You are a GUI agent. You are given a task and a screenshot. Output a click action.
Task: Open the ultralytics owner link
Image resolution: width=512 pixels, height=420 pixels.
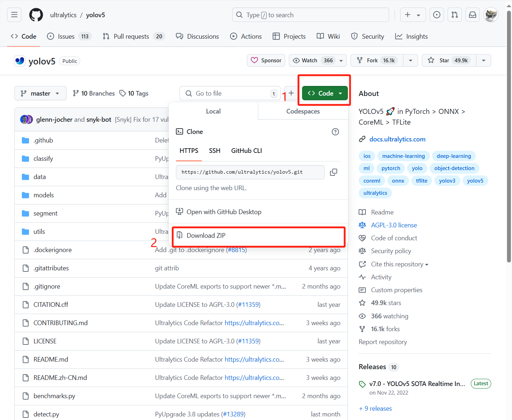click(x=63, y=15)
